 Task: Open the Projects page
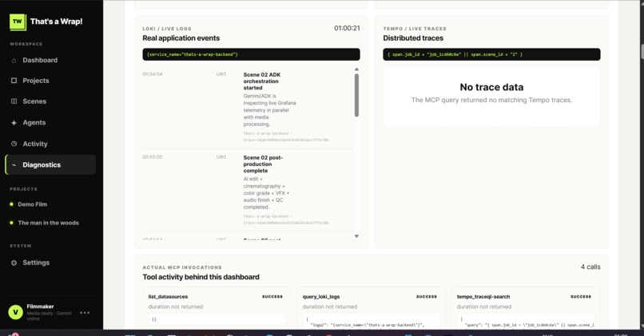click(x=36, y=81)
